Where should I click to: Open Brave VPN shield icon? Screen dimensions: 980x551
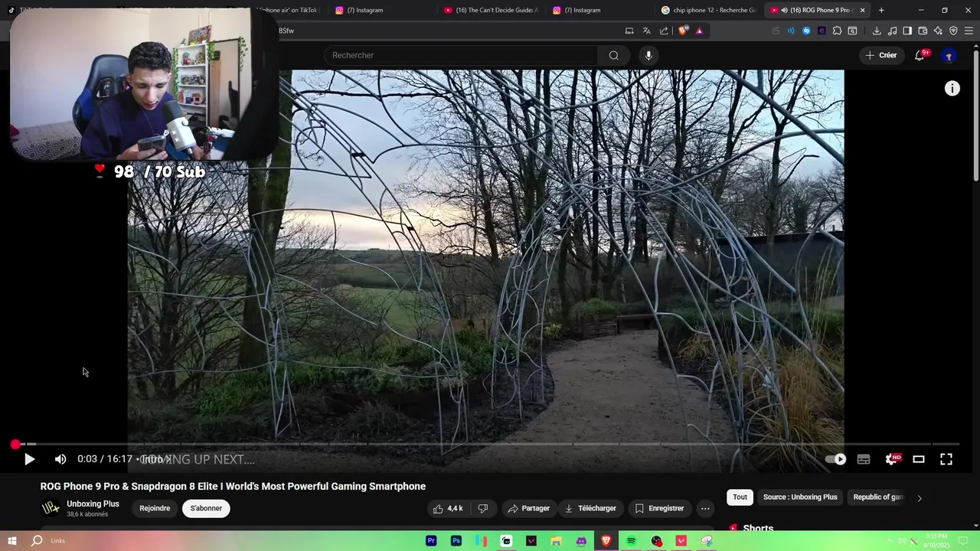tap(953, 31)
